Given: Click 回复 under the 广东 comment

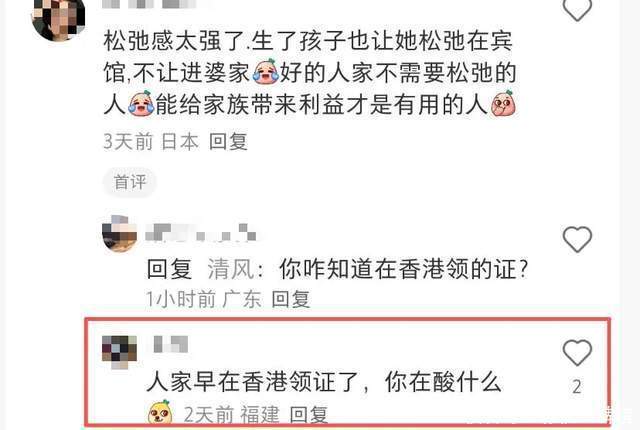Looking at the screenshot, I should [x=291, y=299].
